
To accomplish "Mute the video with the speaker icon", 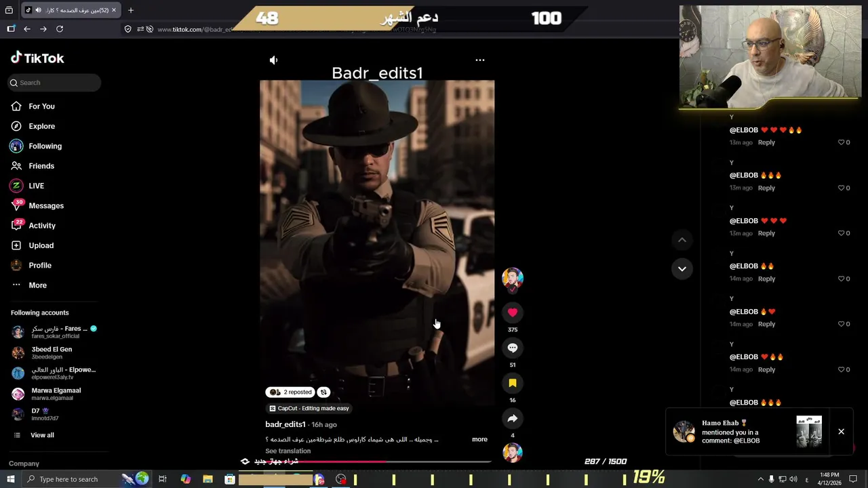I will pyautogui.click(x=273, y=60).
